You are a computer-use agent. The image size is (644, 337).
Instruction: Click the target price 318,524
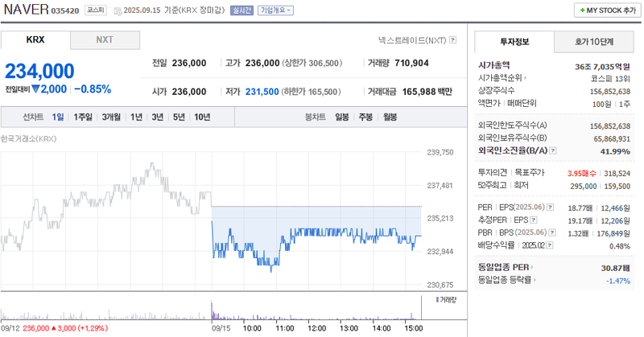tap(617, 174)
